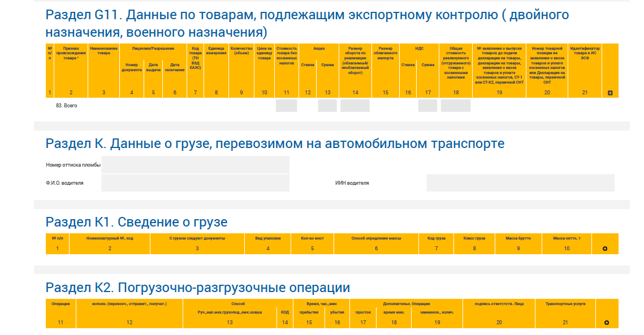
Task: Select the total НДС Сумма field
Action: 427,106
